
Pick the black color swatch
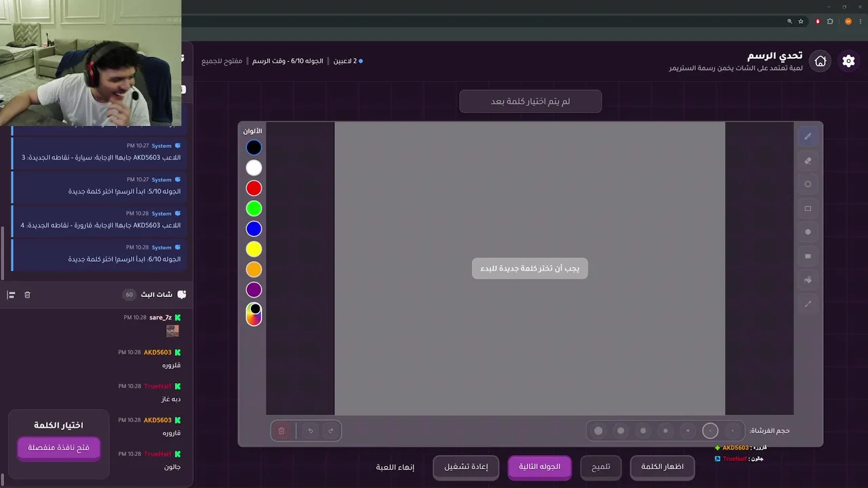[x=254, y=147]
